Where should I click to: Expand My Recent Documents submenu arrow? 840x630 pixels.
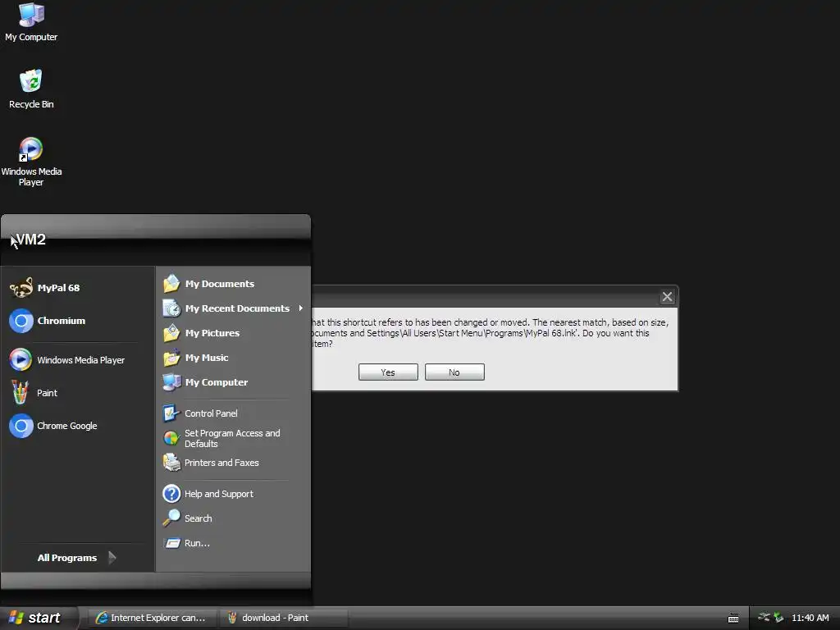[x=301, y=308]
